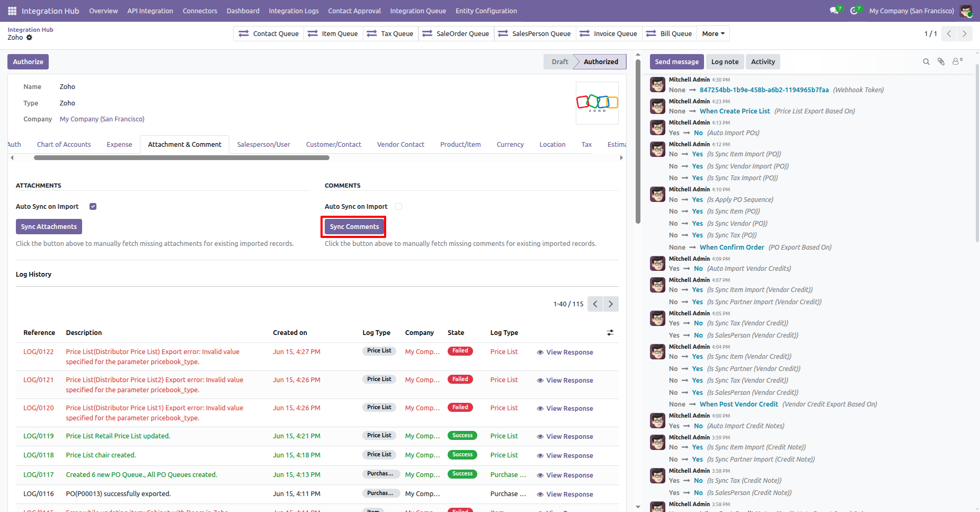Switch to the Chart of Accounts tab
The image size is (980, 512).
[64, 145]
